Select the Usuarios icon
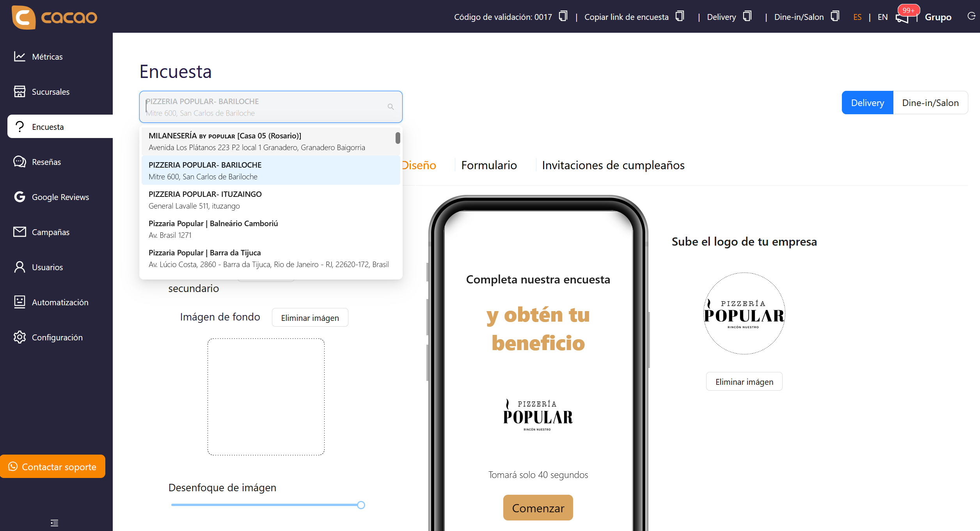This screenshot has width=980, height=531. [20, 267]
